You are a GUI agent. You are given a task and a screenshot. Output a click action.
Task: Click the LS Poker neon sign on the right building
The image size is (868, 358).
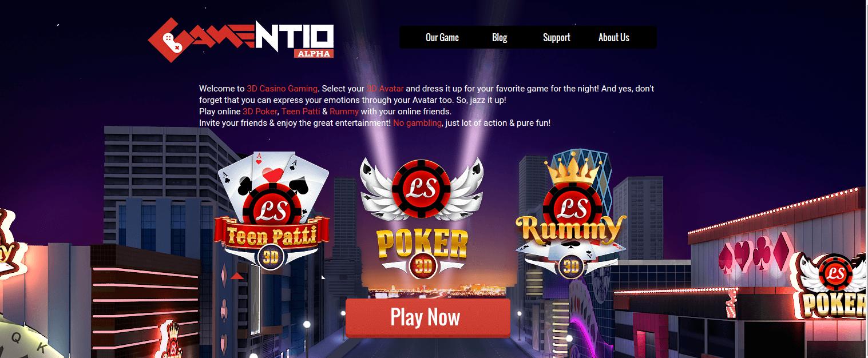(832, 285)
